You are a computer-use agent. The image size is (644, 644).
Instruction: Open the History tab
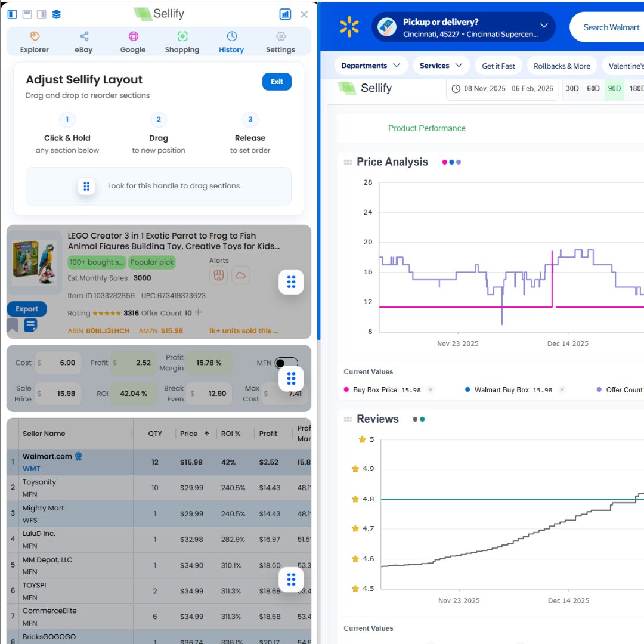pos(231,42)
